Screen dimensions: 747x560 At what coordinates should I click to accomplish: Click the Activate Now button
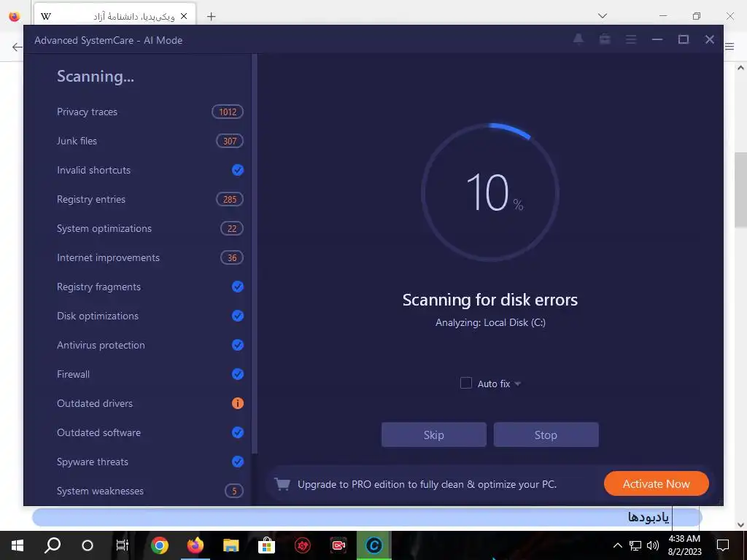pyautogui.click(x=656, y=484)
